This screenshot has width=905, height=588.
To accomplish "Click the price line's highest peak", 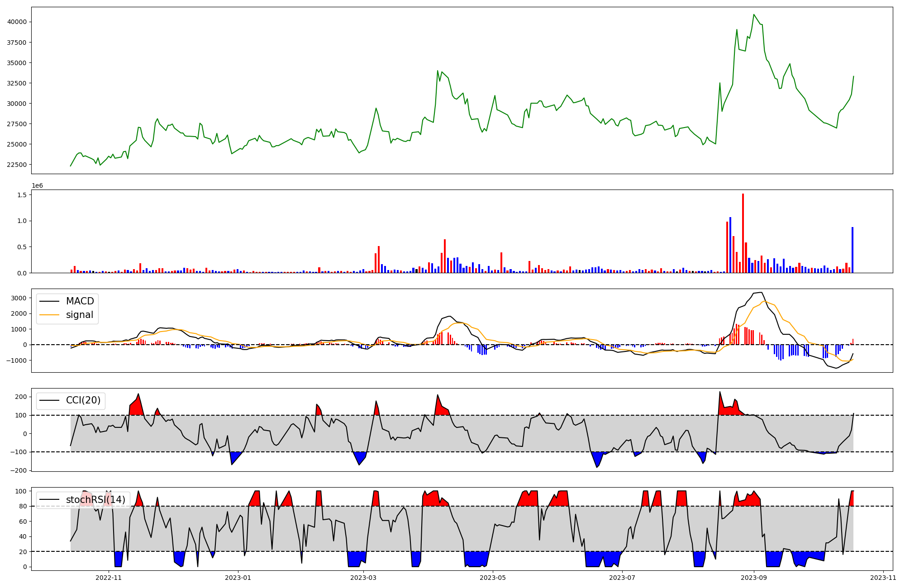I will [754, 15].
